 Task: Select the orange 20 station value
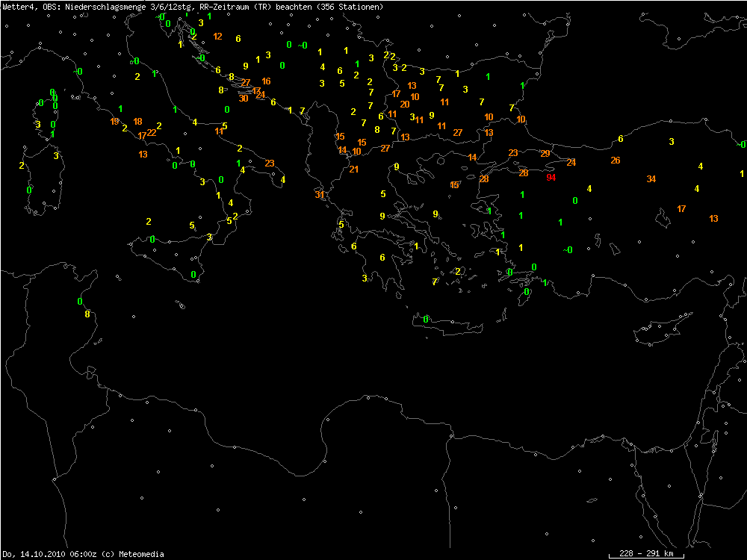404,105
